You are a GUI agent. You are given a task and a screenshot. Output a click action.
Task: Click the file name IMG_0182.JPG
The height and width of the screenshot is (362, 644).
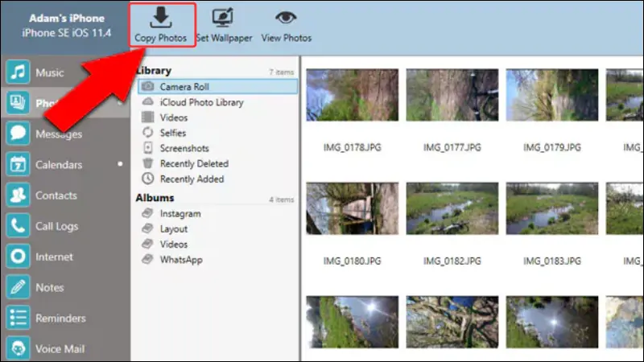click(x=452, y=261)
